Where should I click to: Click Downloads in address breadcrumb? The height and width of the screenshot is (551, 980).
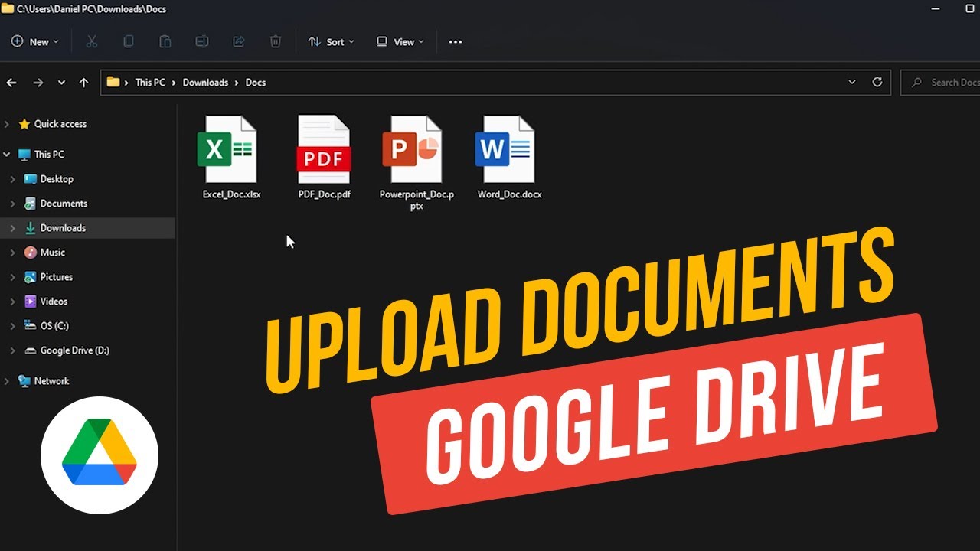click(x=205, y=83)
